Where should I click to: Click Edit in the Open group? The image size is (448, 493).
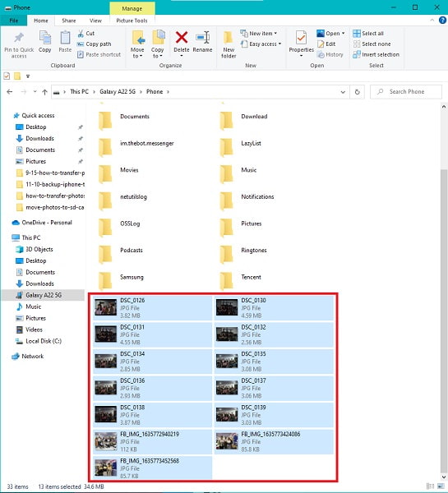[x=326, y=44]
